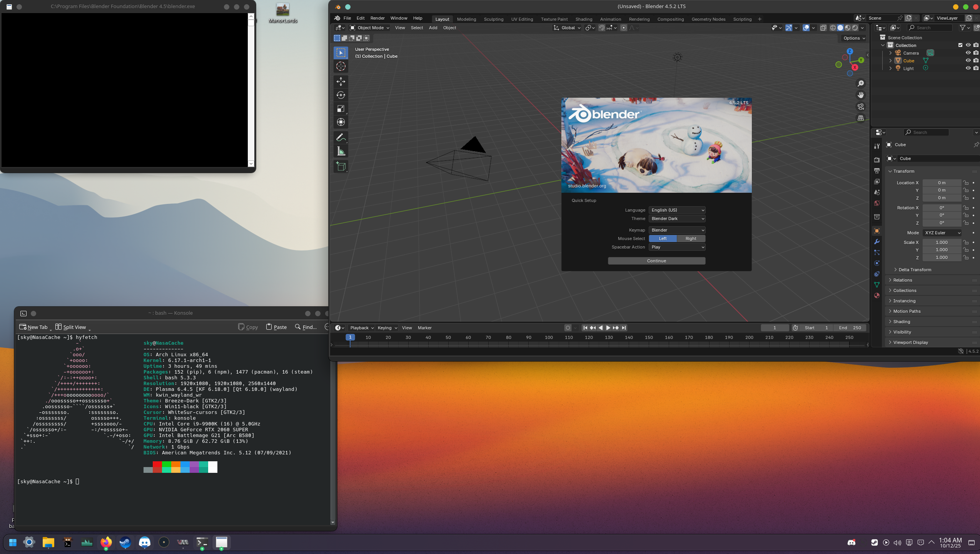
Task: Click the Add Cube tool icon
Action: (341, 166)
